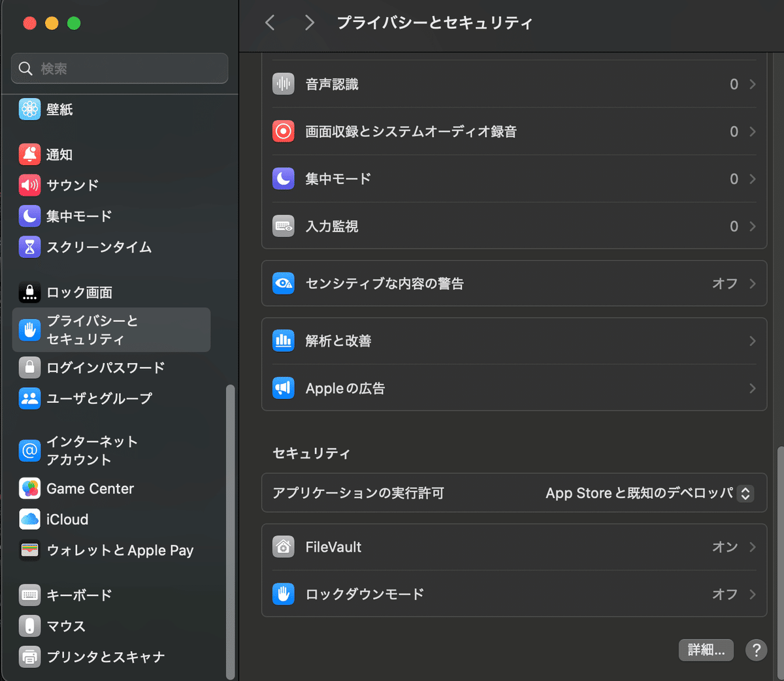Image resolution: width=784 pixels, height=681 pixels.
Task: Select the Game Center icon in sidebar
Action: click(29, 488)
